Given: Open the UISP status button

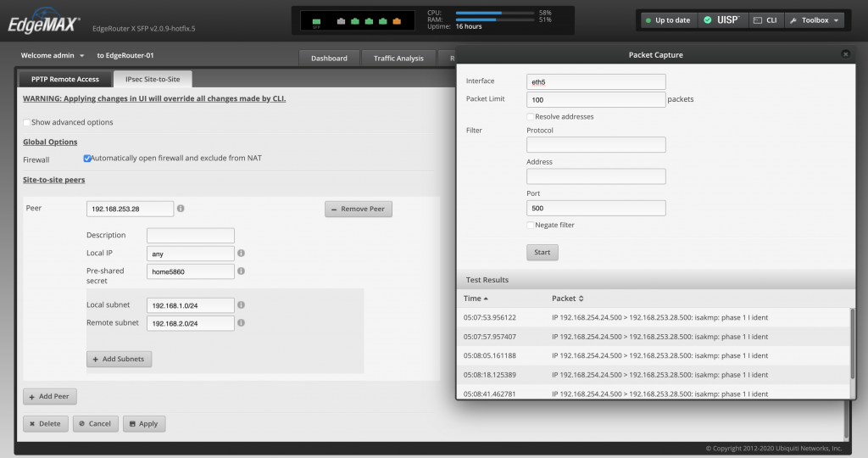Looking at the screenshot, I should coord(722,20).
